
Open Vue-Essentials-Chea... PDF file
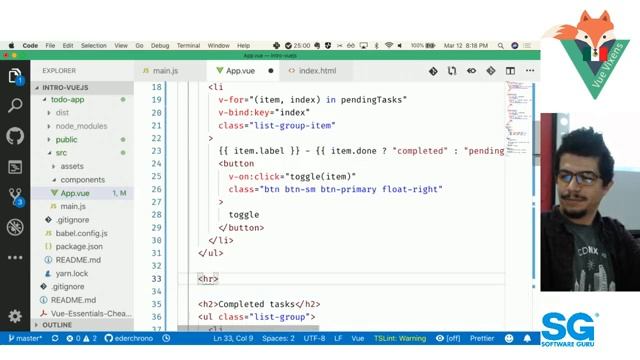click(x=82, y=313)
